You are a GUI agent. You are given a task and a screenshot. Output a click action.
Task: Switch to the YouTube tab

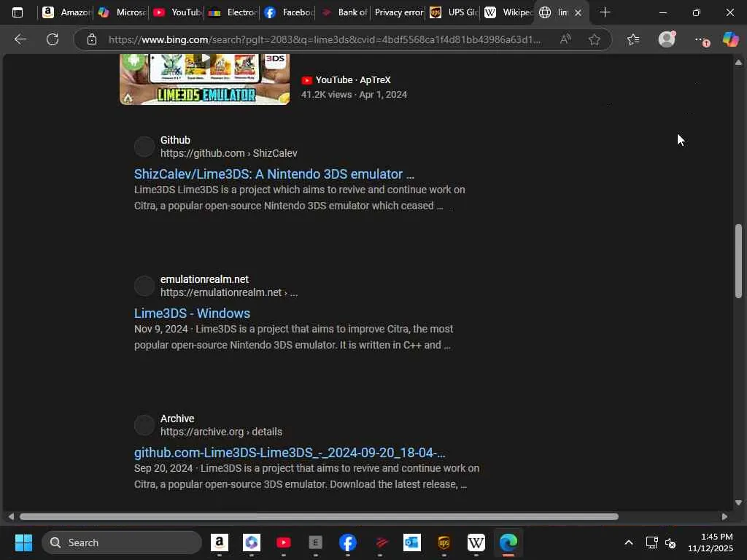(x=177, y=12)
